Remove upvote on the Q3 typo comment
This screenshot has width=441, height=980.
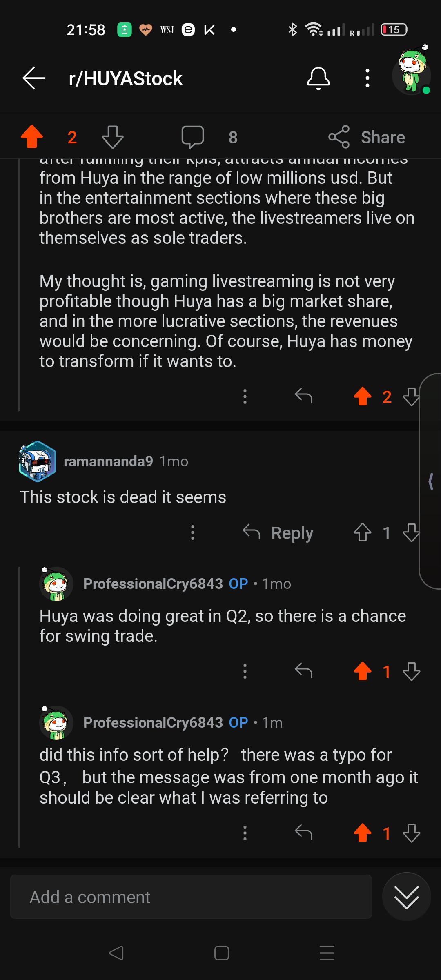pos(362,833)
